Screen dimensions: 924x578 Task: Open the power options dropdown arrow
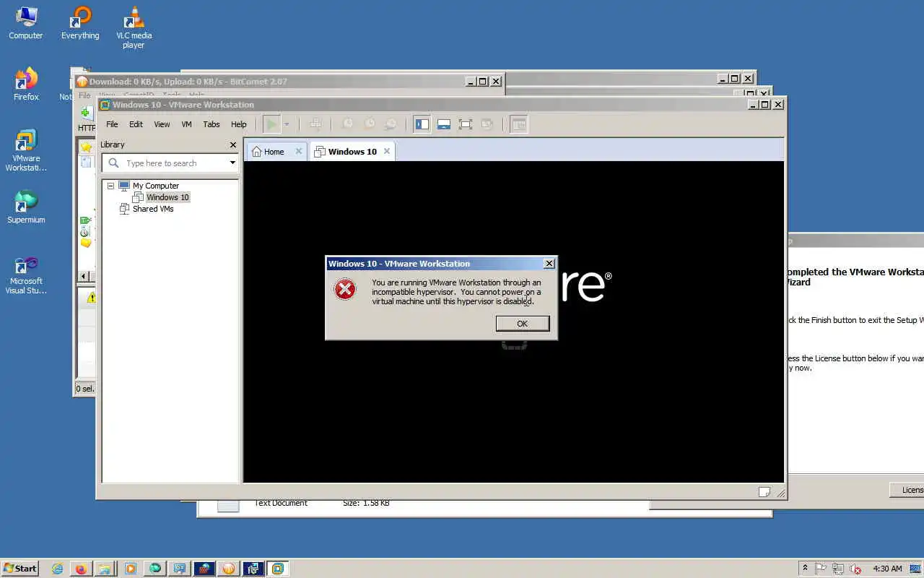point(287,124)
